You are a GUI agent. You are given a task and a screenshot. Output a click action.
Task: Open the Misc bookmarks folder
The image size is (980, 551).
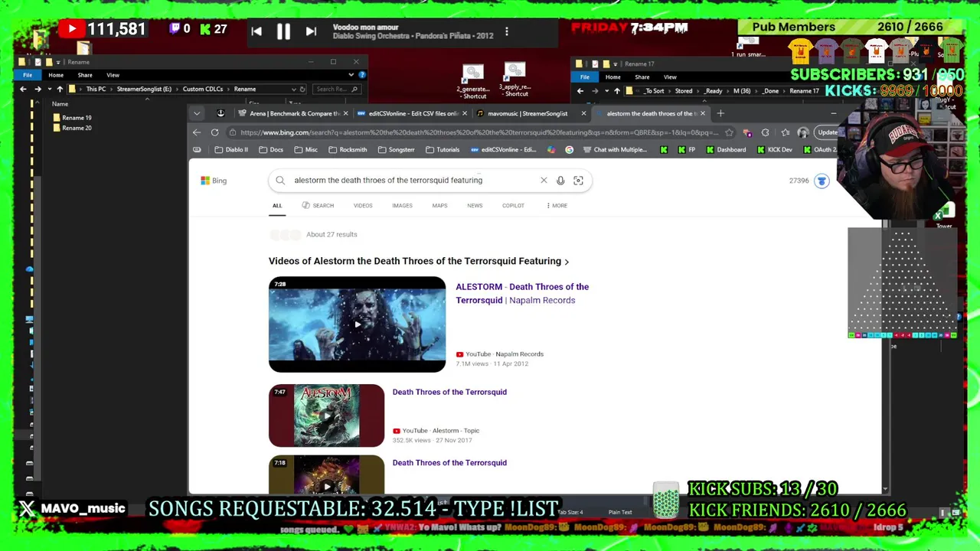coord(305,149)
